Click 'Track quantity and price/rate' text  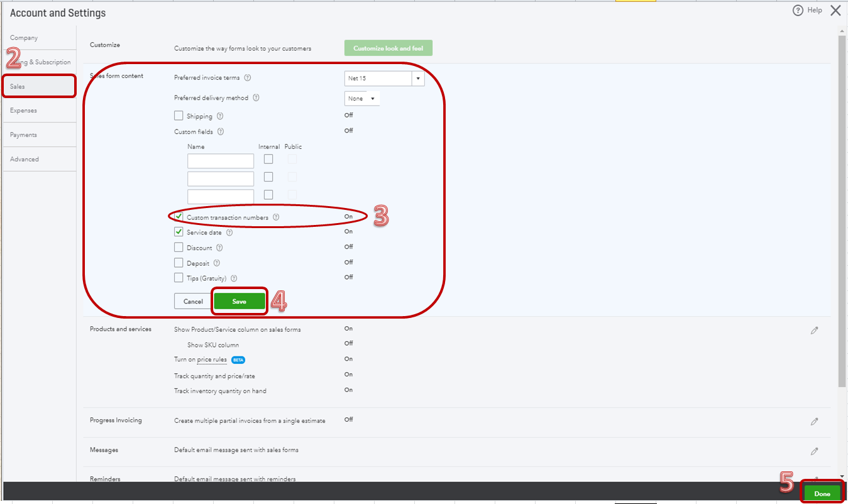pyautogui.click(x=214, y=376)
